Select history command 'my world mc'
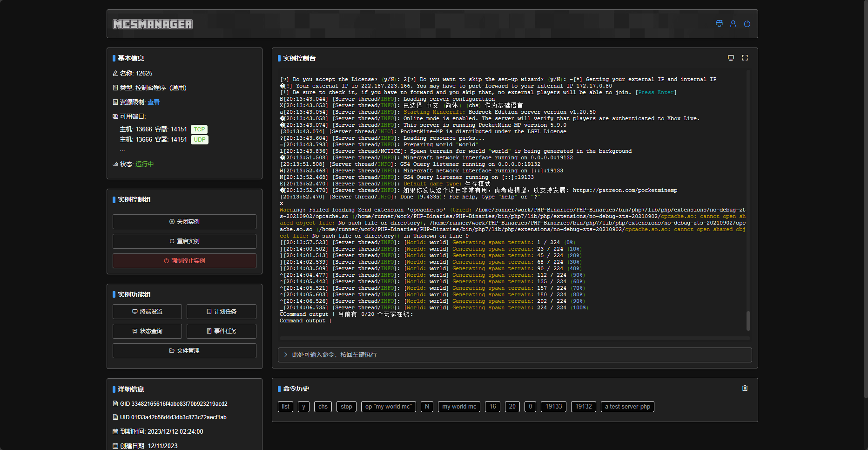The image size is (868, 450). coord(459,407)
